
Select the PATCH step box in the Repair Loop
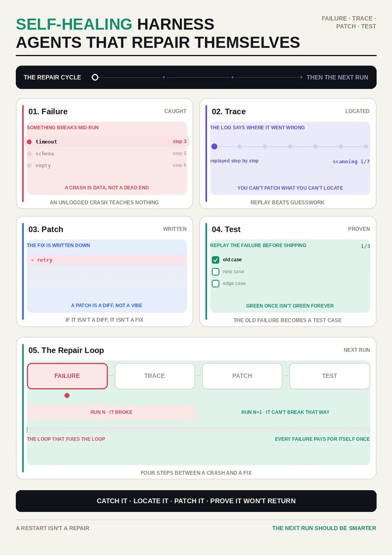pyautogui.click(x=242, y=376)
